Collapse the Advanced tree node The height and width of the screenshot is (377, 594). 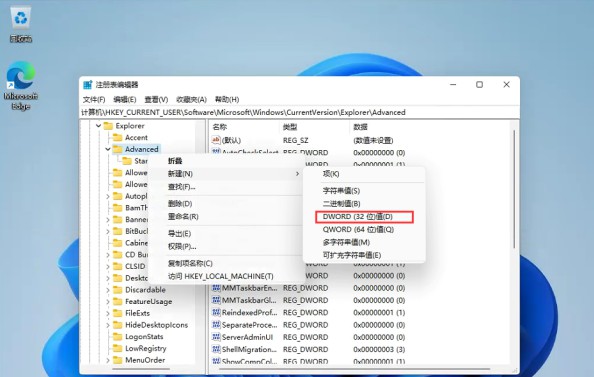pos(108,149)
